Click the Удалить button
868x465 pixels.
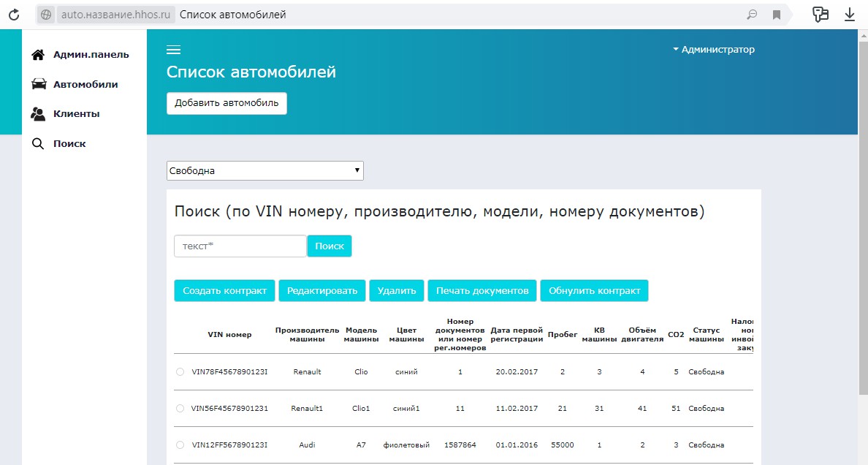[396, 290]
